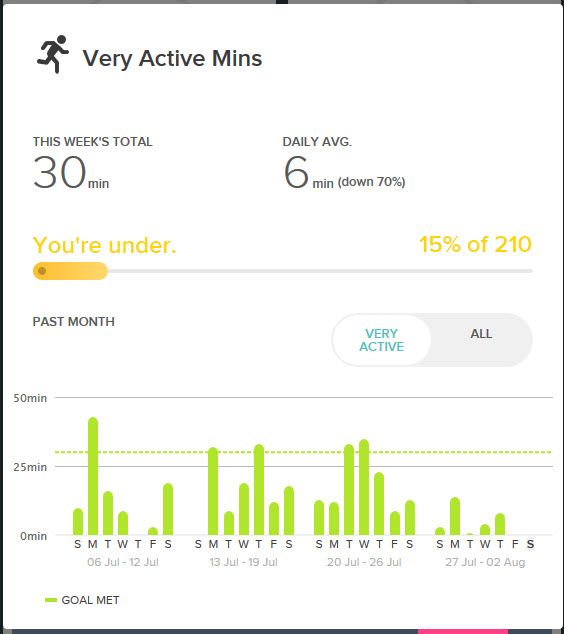Select Monday bar in 13 Jul - 19 Jul week
The image size is (564, 634).
[213, 491]
